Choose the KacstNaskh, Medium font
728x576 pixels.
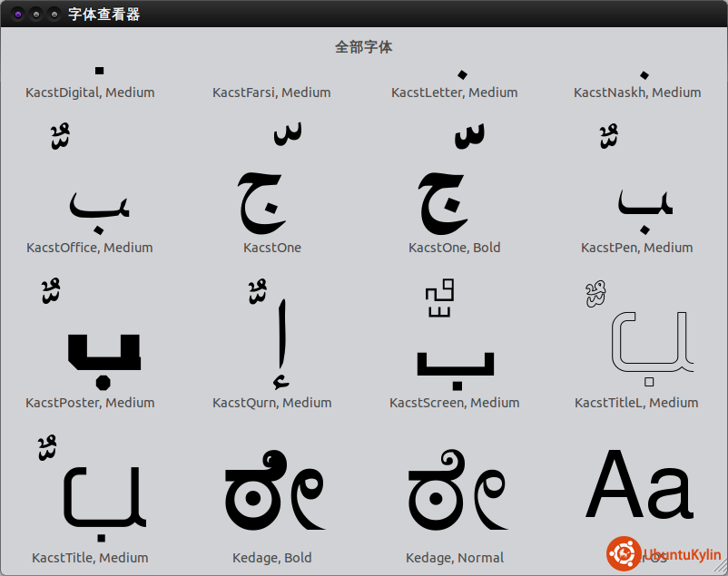(x=637, y=83)
